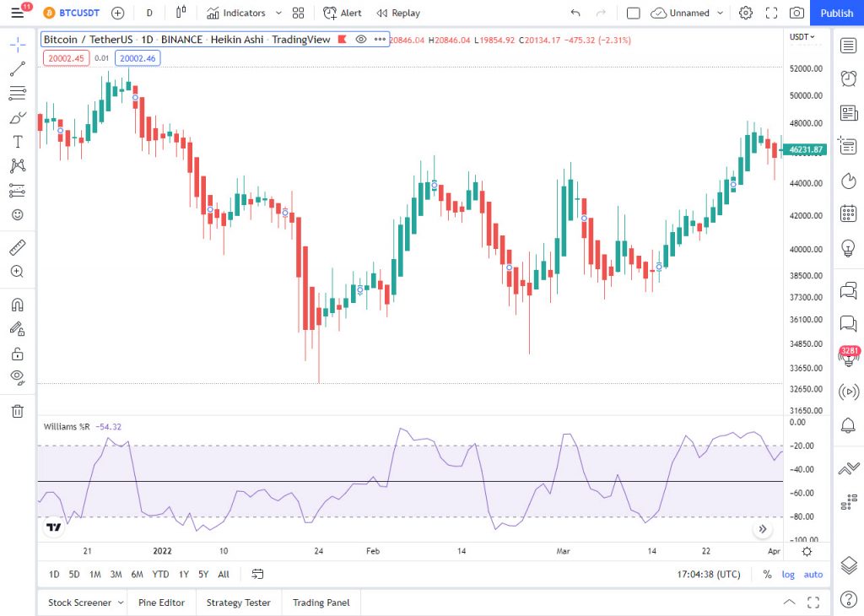Viewport: 864px width, 616px height.
Task: Take a chart snapshot with camera
Action: pos(796,13)
